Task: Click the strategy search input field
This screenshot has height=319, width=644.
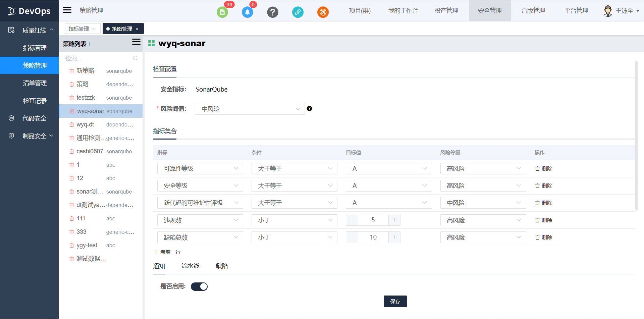Action: (97, 58)
